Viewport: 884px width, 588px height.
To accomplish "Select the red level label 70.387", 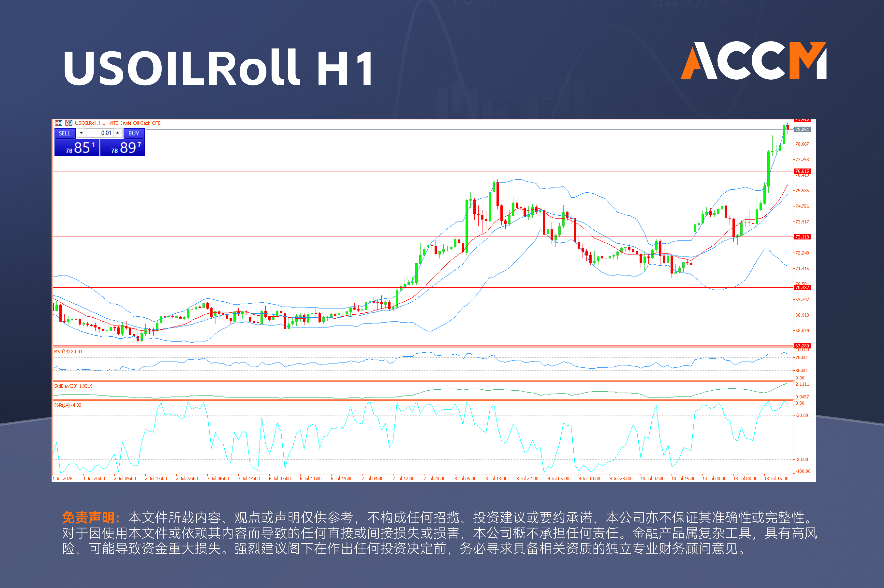I will (802, 287).
